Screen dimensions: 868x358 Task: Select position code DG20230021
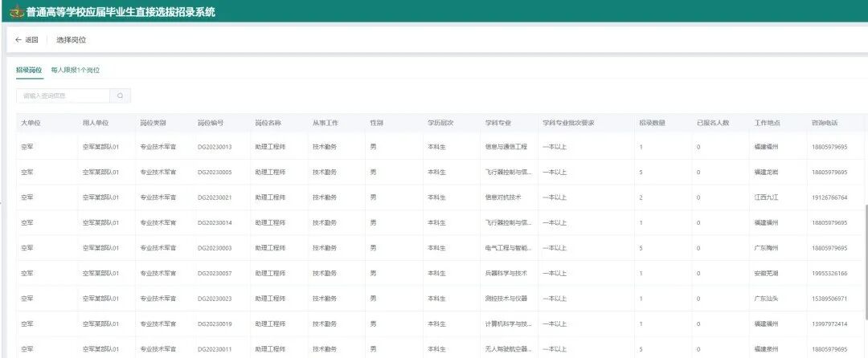point(215,197)
